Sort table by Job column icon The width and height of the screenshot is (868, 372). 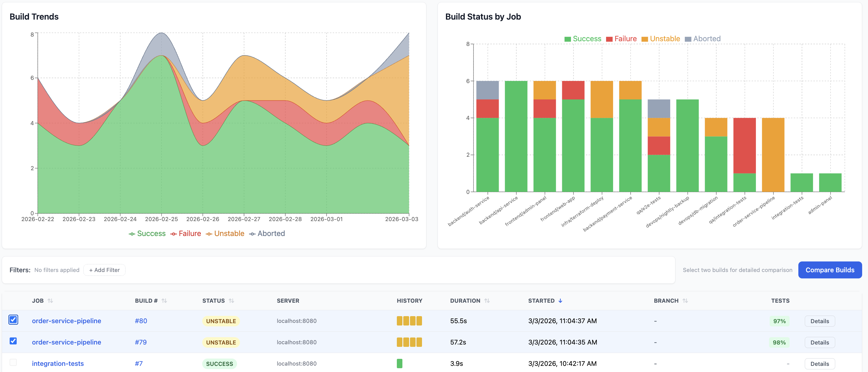(x=50, y=301)
